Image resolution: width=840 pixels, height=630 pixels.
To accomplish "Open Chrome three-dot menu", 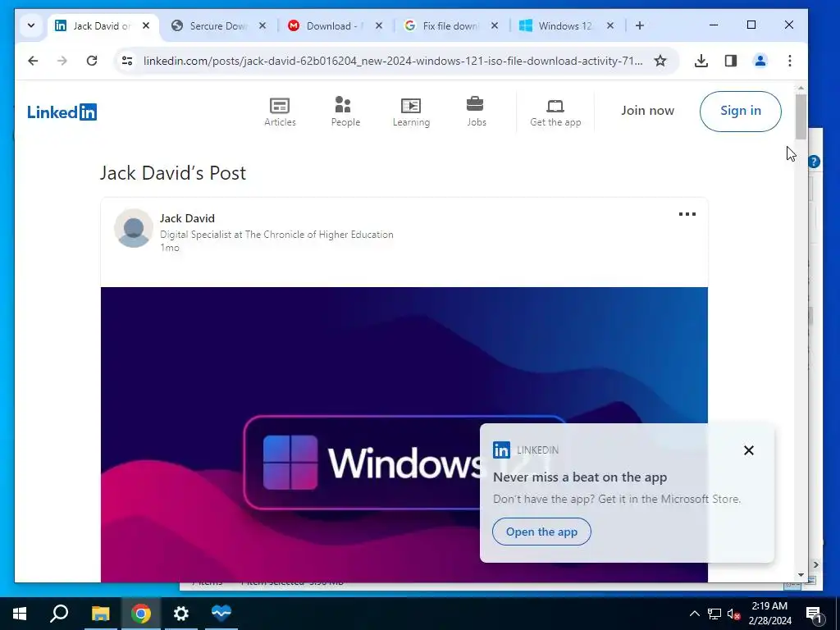I will tap(790, 61).
